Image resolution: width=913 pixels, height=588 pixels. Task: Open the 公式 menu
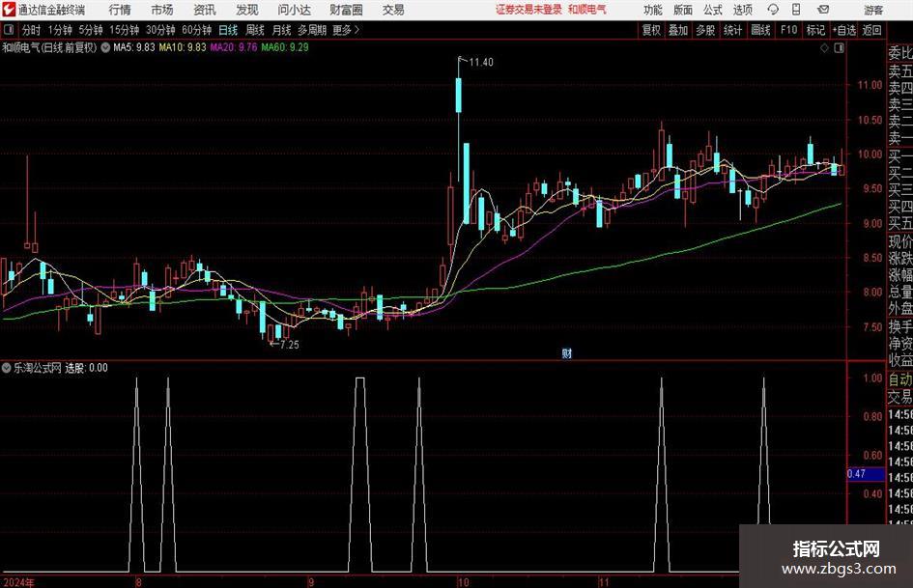tap(713, 10)
